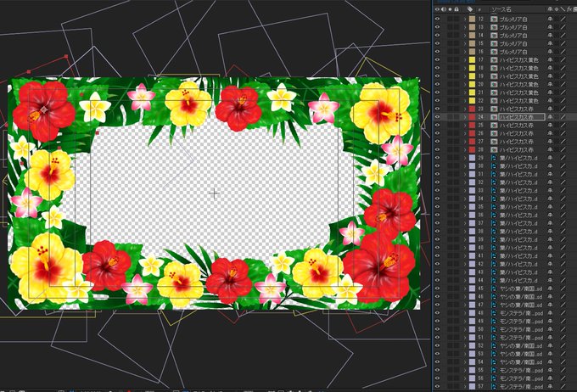Toggle visibility eye of layer 38
The image size is (577, 392).
(x=437, y=231)
